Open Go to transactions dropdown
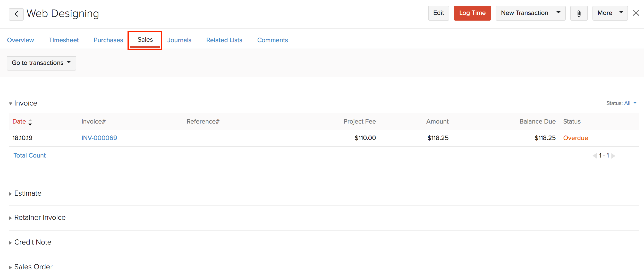The height and width of the screenshot is (278, 644). (x=41, y=63)
